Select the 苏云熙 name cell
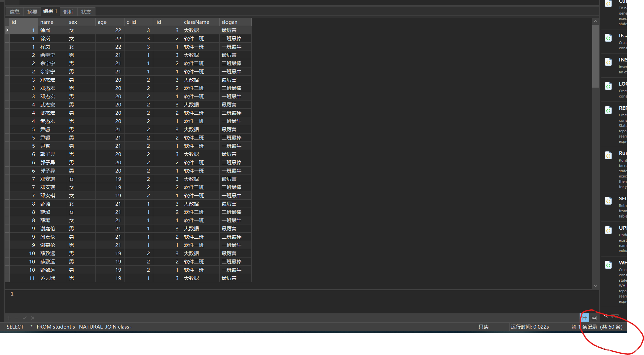 [53, 278]
